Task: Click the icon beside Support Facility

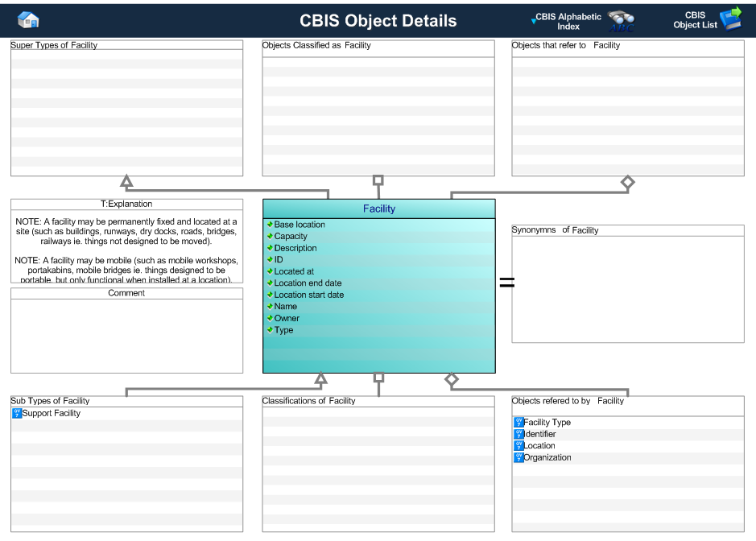Action: (17, 413)
